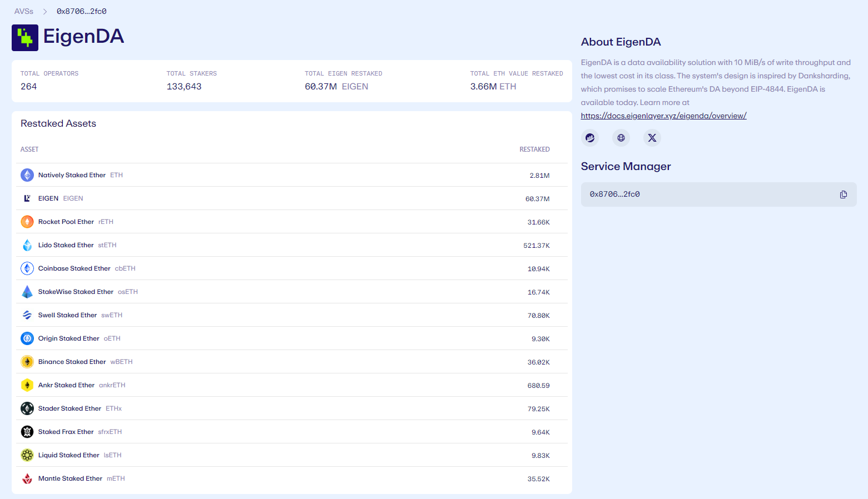Click the Binance Staked Ether icon
868x499 pixels.
coord(27,362)
